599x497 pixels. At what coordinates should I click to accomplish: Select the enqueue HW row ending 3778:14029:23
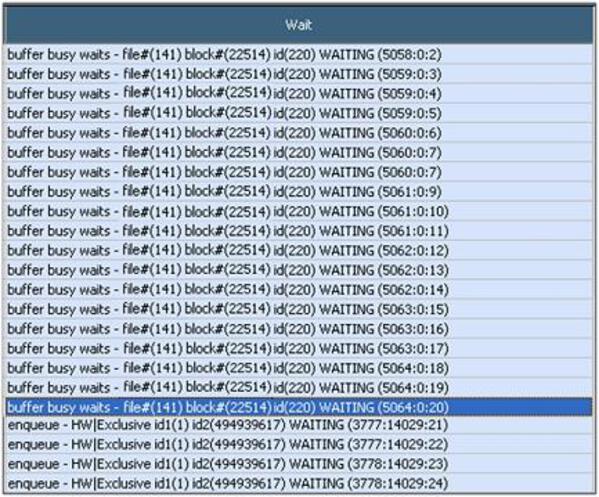point(298,464)
